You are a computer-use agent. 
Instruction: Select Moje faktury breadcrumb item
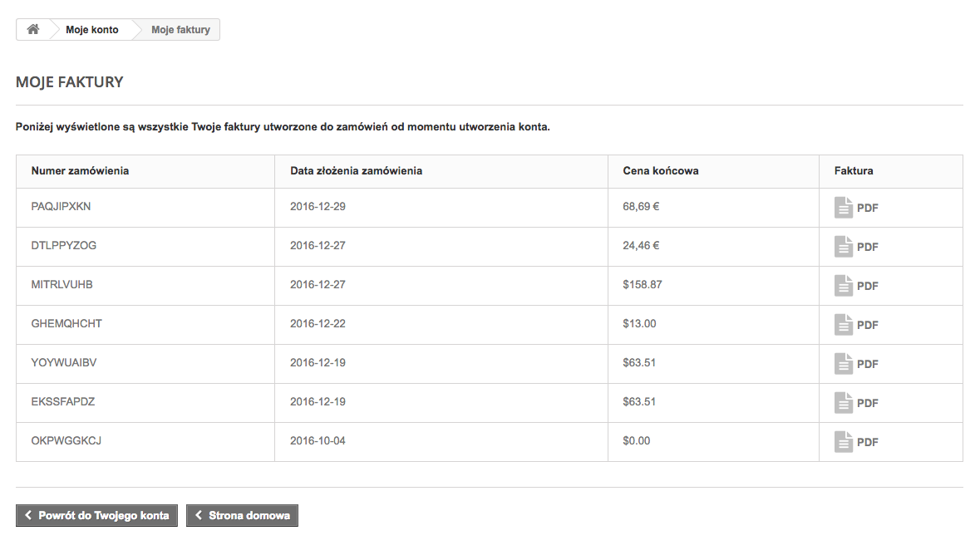180,30
